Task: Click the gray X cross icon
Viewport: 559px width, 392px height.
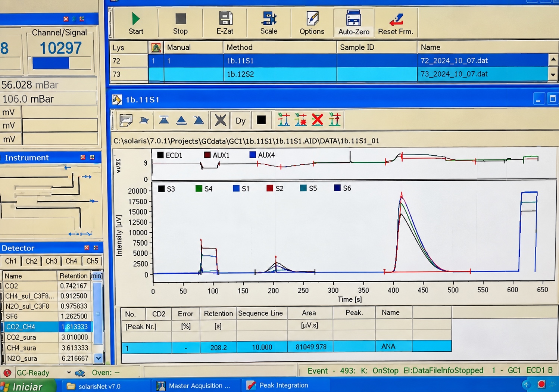Action: point(221,120)
